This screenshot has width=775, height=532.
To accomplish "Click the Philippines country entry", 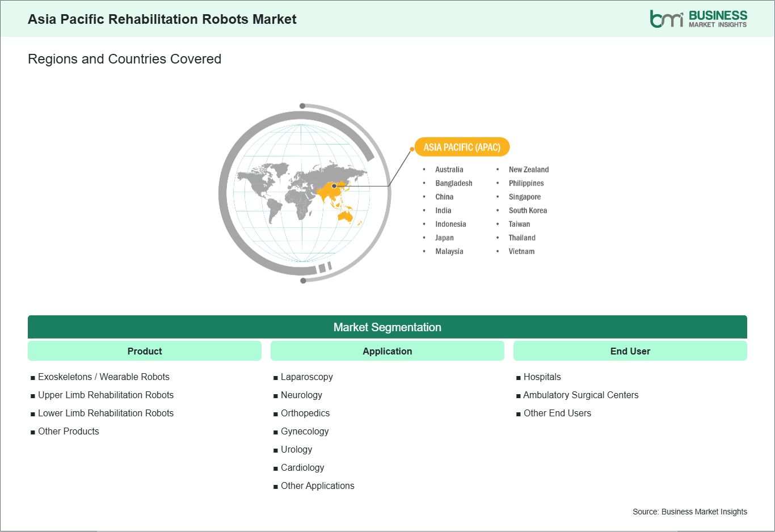I will coord(526,183).
